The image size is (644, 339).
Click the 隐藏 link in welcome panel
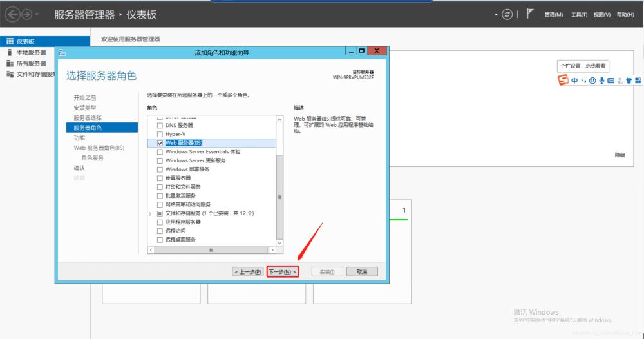tap(620, 155)
